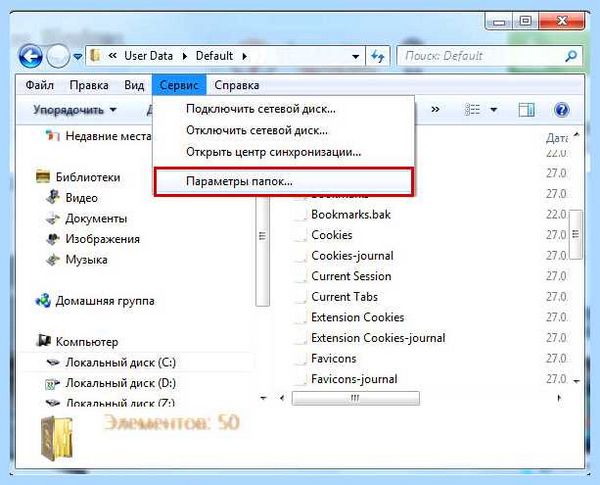Open the recent pages dropdown arrow

(78, 57)
